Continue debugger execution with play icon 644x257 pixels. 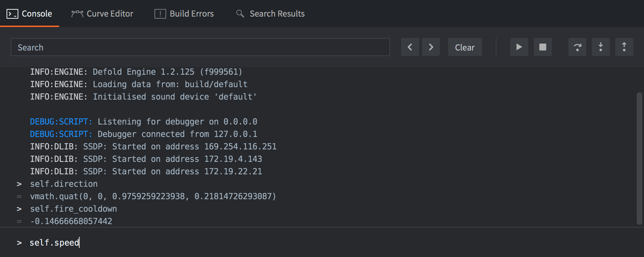(519, 47)
